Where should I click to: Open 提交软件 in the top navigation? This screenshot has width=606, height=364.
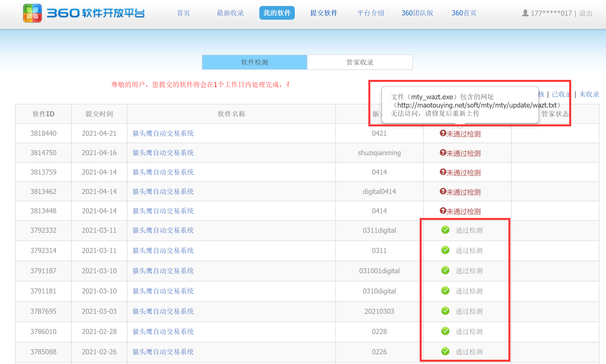[x=324, y=13]
